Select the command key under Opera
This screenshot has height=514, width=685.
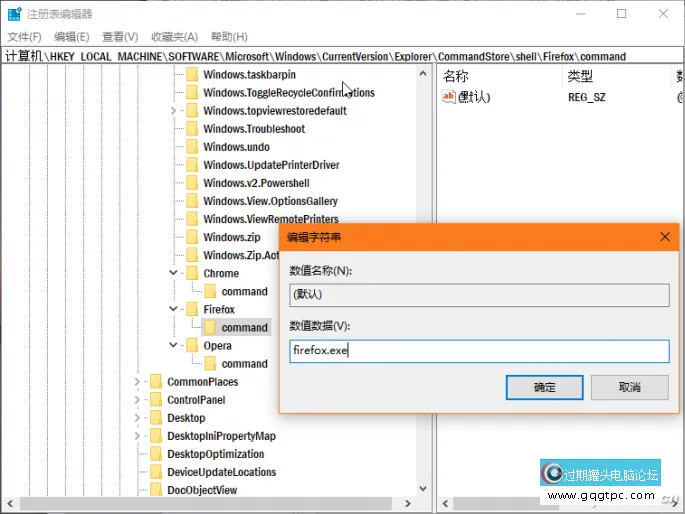coord(244,364)
